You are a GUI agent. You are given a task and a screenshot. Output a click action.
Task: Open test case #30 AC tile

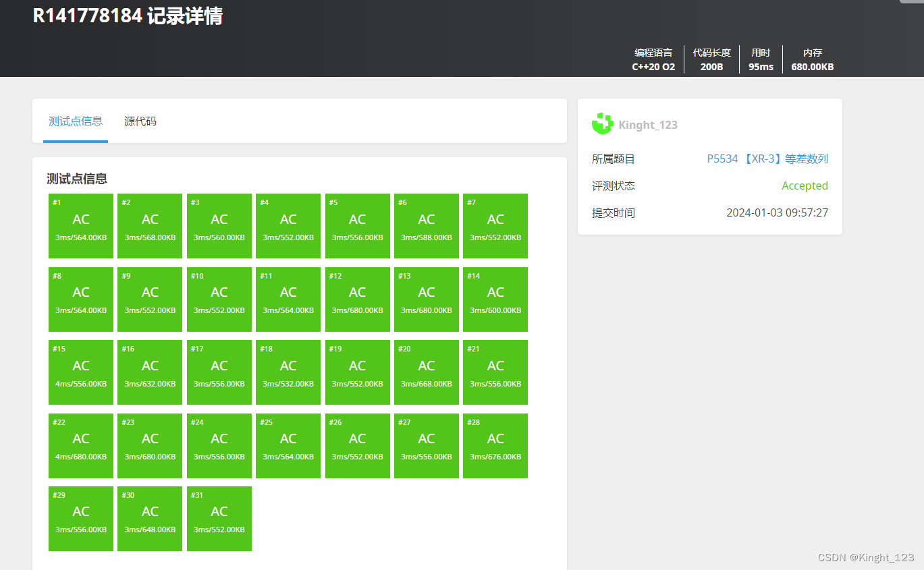150,519
